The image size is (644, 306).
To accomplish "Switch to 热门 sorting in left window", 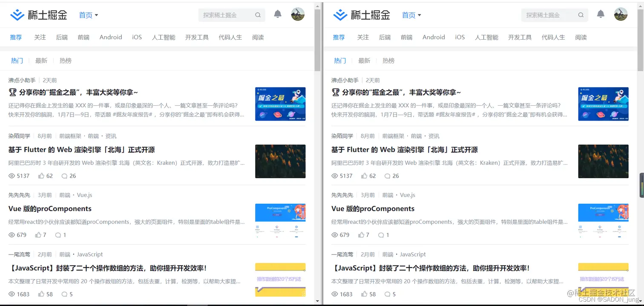I will [x=17, y=61].
